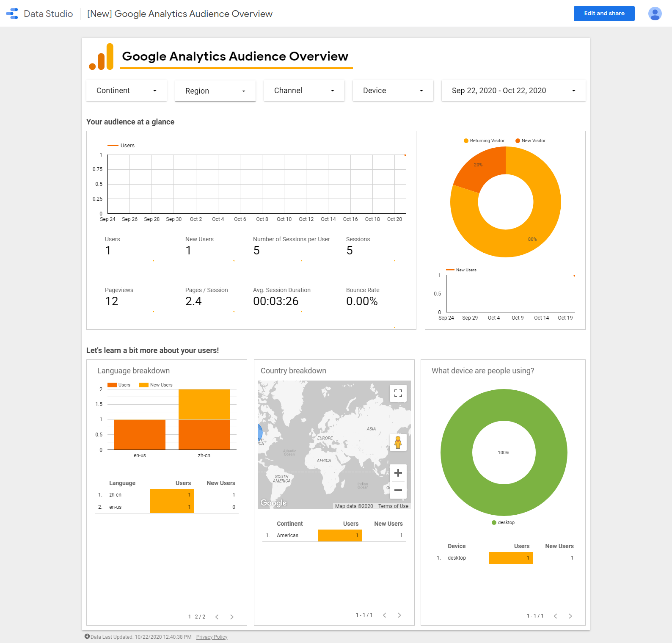Click the 20% New Visitor donut slice
The height and width of the screenshot is (643, 672).
482,168
